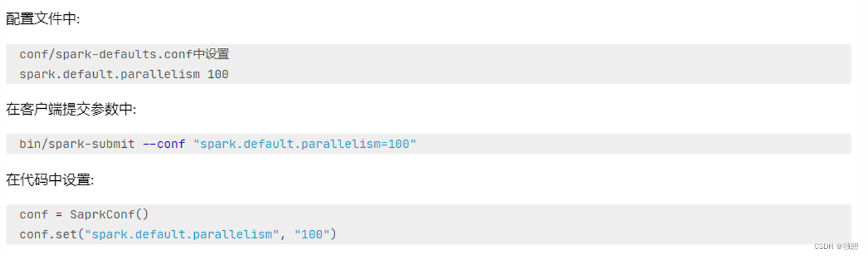Screen dimensions: 868x256
Task: Click the equals sign after conf
Action: [59, 214]
